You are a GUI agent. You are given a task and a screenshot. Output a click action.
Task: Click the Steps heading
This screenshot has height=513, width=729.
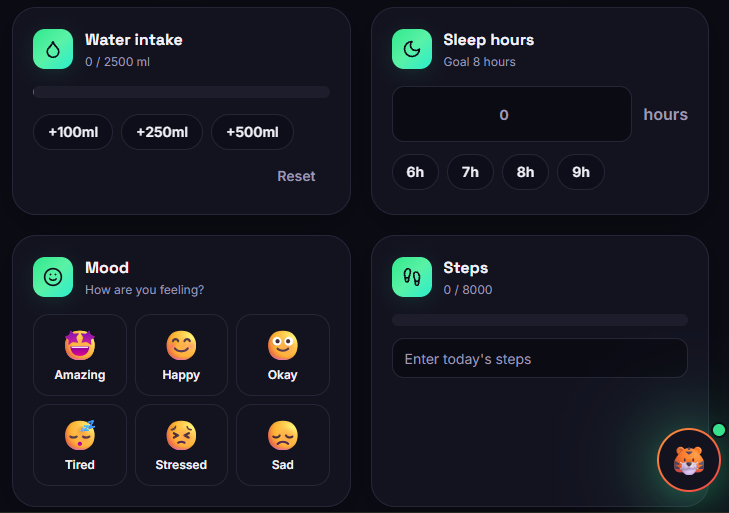466,268
